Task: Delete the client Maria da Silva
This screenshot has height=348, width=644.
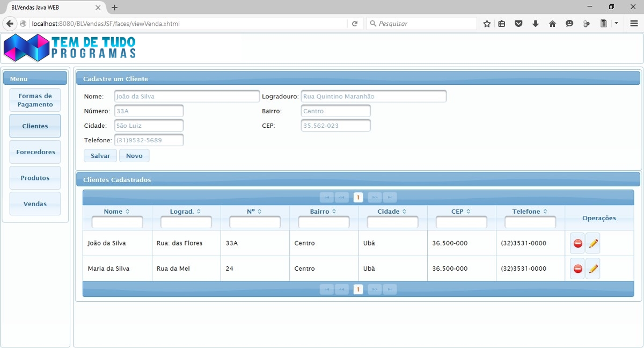Action: [577, 269]
